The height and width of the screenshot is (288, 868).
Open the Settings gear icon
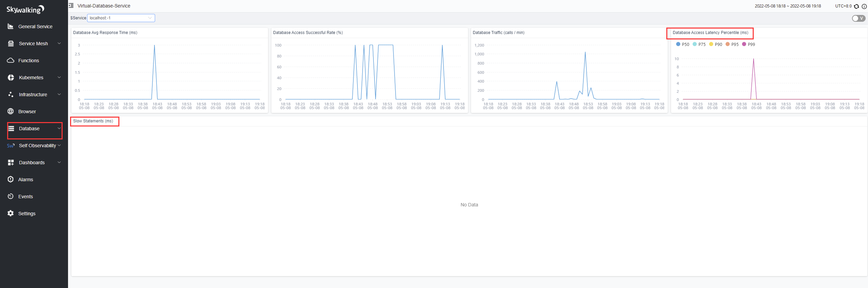click(x=11, y=214)
